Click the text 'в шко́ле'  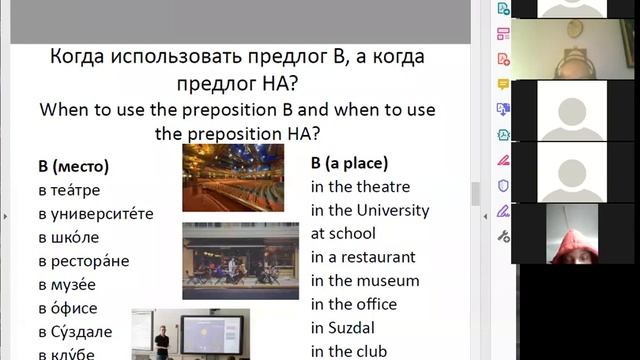(x=69, y=237)
